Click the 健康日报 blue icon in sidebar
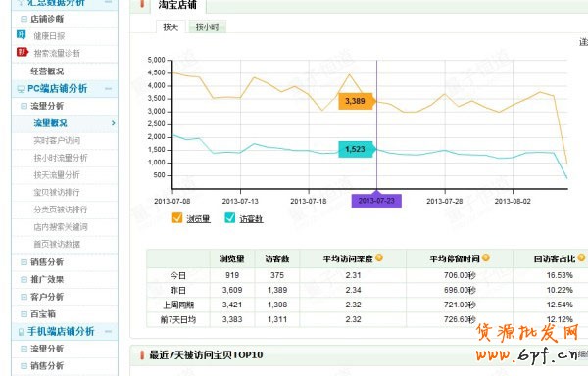Image resolution: width=588 pixels, height=376 pixels. pos(21,35)
